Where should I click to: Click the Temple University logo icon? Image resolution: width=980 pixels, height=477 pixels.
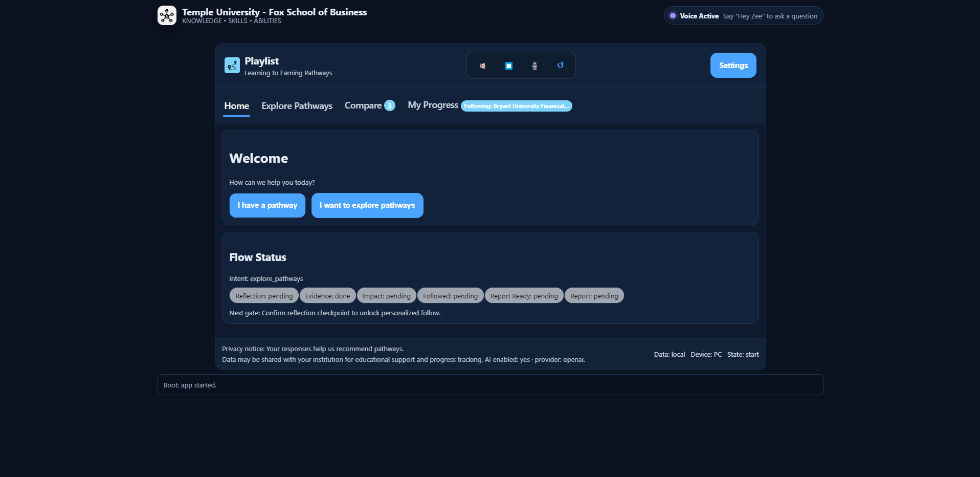pos(167,15)
